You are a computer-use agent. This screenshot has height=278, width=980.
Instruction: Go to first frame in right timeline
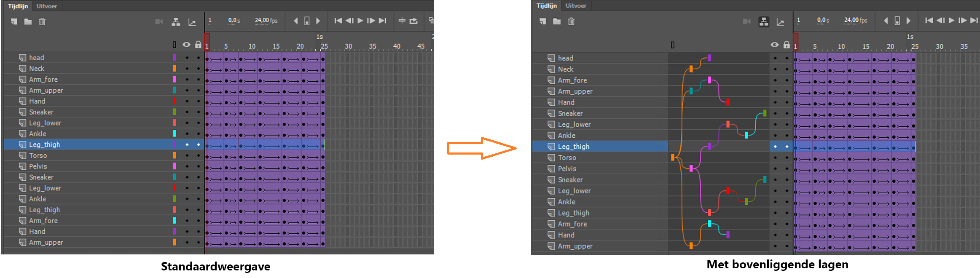click(x=929, y=20)
